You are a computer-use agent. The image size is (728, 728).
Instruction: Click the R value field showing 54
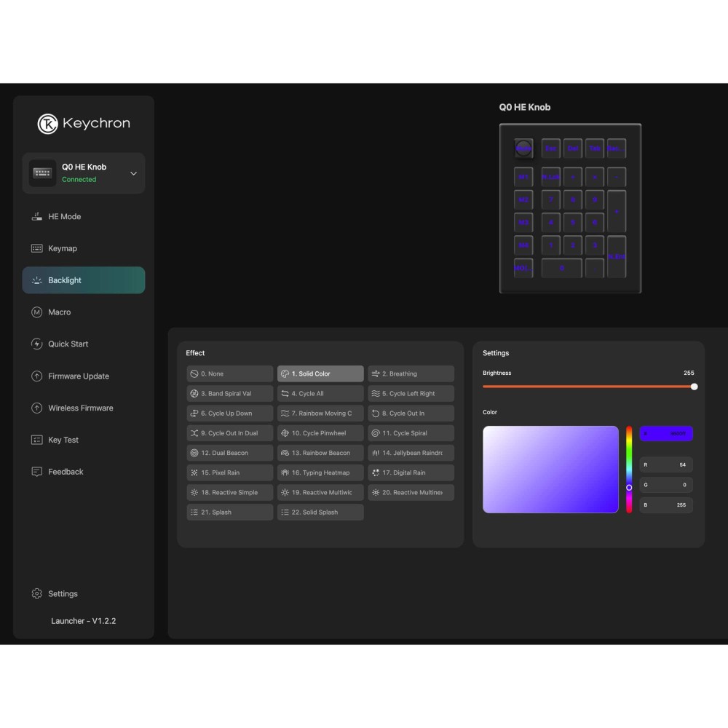(666, 464)
